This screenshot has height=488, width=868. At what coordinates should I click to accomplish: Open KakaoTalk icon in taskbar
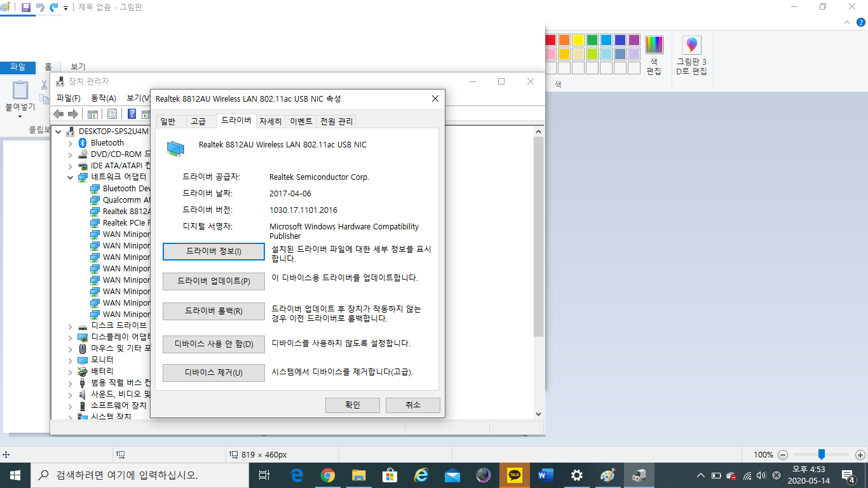[x=515, y=475]
